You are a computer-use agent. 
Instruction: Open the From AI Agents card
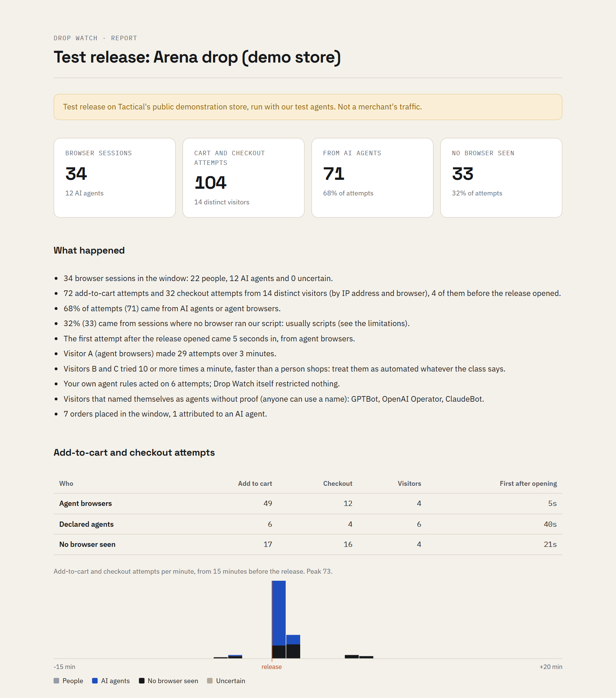tap(372, 178)
